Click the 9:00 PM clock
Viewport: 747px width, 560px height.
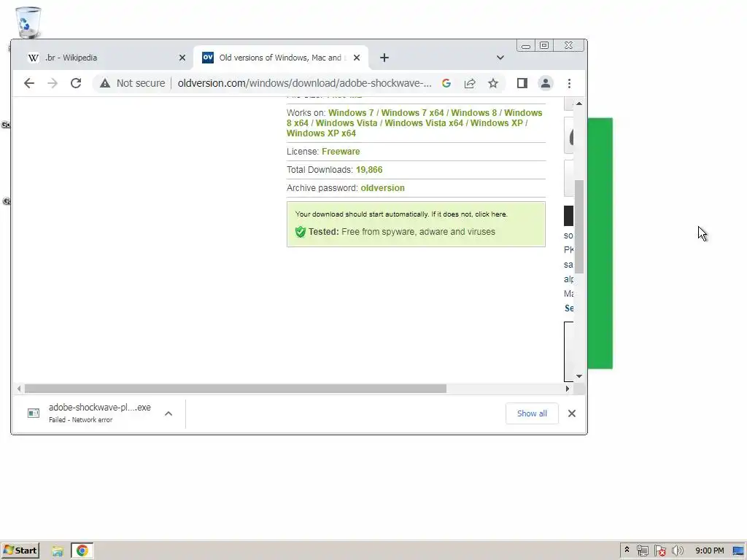tap(709, 551)
